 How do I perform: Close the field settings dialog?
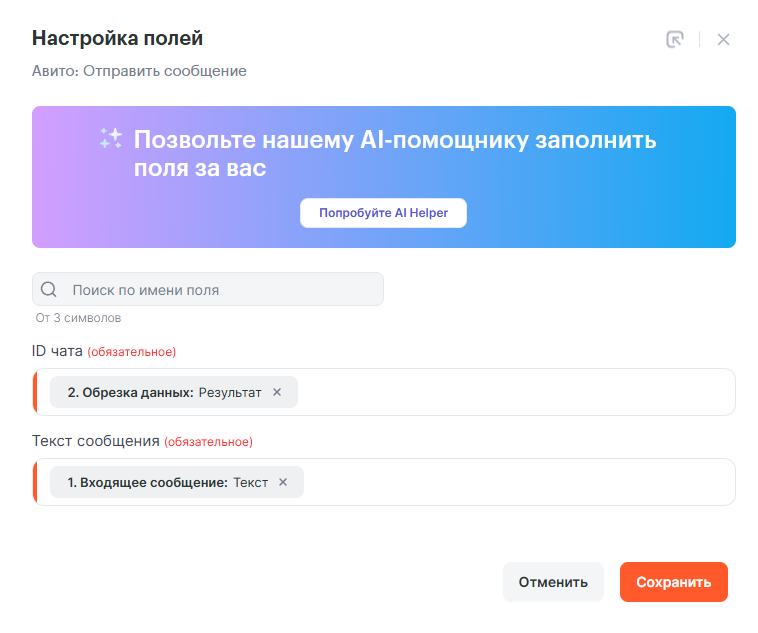tap(724, 40)
